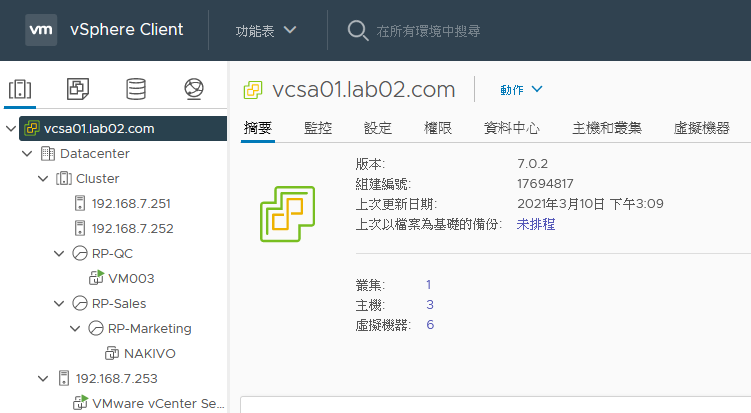Select host 192.168.7.253 label
This screenshot has width=751, height=413.
coord(116,379)
